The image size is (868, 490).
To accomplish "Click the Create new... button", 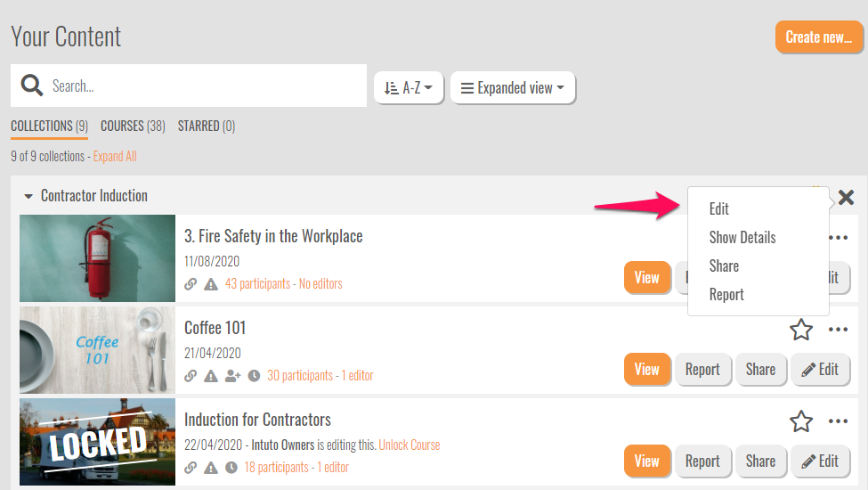I will (818, 37).
